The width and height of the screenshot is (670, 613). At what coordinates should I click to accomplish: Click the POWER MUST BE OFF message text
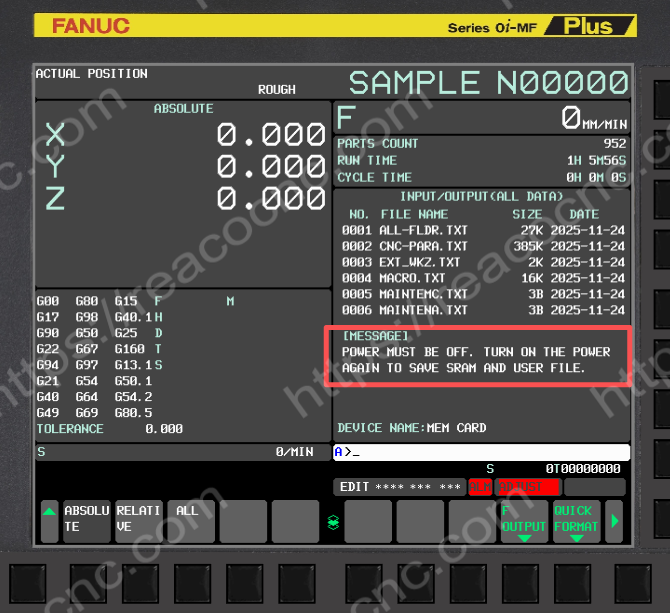476,360
